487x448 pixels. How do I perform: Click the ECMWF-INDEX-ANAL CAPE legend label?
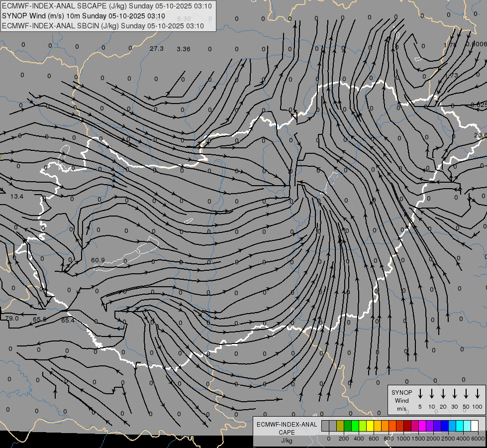[287, 428]
